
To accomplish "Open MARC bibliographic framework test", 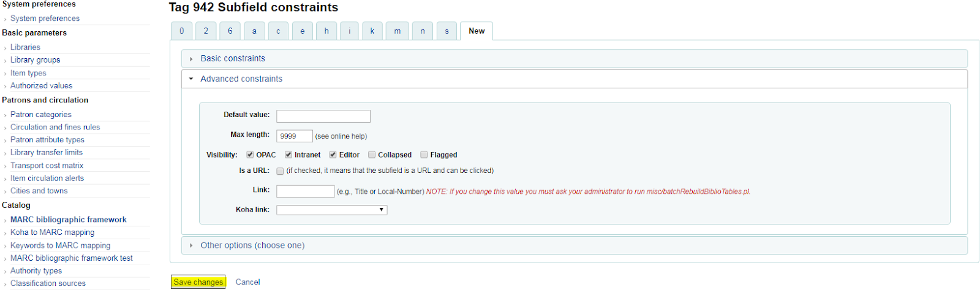I will (x=72, y=258).
